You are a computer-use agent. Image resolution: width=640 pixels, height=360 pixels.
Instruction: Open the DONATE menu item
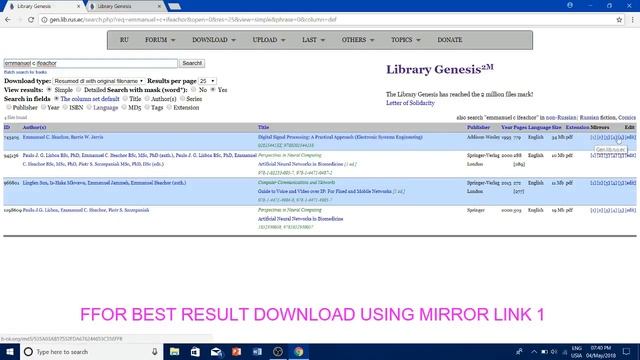[x=450, y=40]
